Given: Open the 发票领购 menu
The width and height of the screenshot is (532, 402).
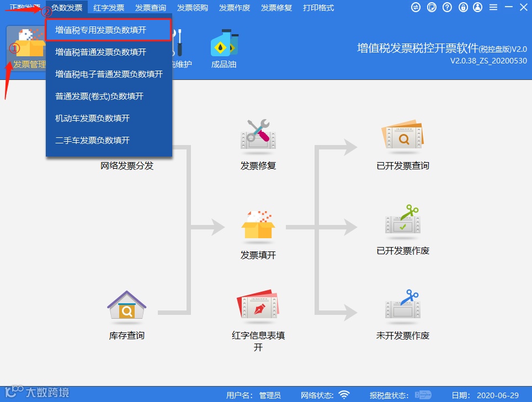Looking at the screenshot, I should point(193,8).
